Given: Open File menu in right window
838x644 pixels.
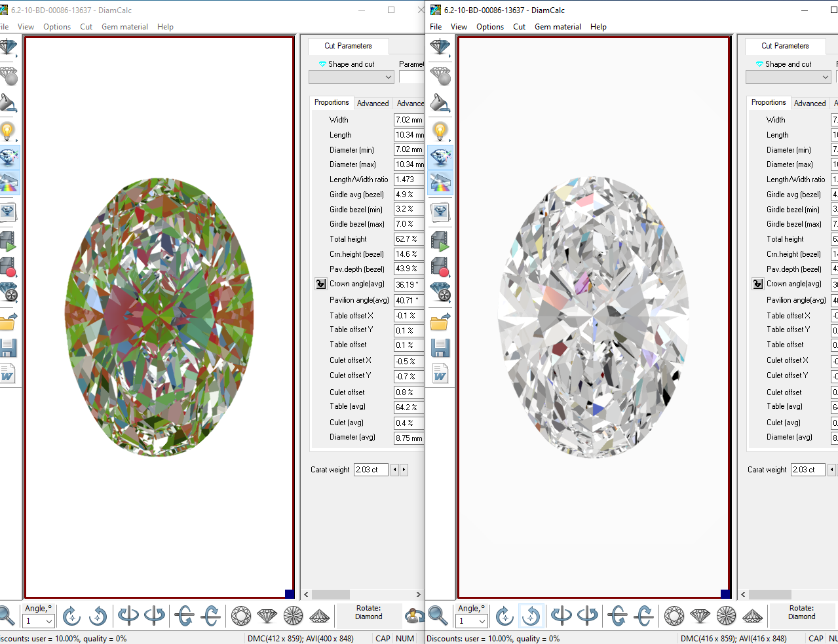Looking at the screenshot, I should click(436, 27).
